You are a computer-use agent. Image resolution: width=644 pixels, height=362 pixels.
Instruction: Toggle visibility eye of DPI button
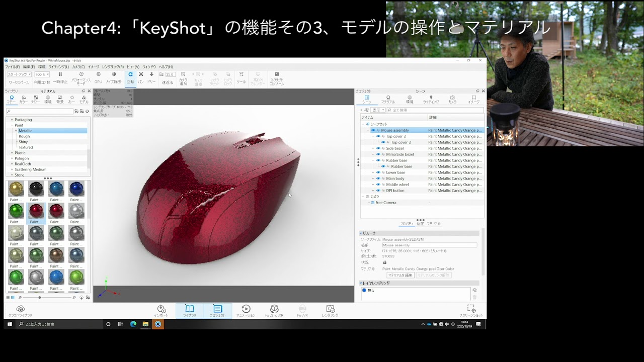(378, 191)
